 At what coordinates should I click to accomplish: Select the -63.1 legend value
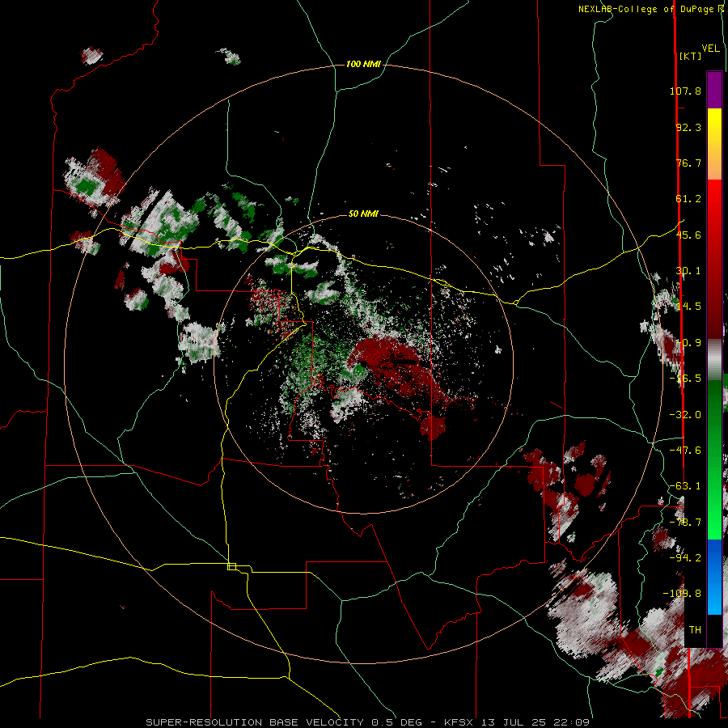point(685,486)
